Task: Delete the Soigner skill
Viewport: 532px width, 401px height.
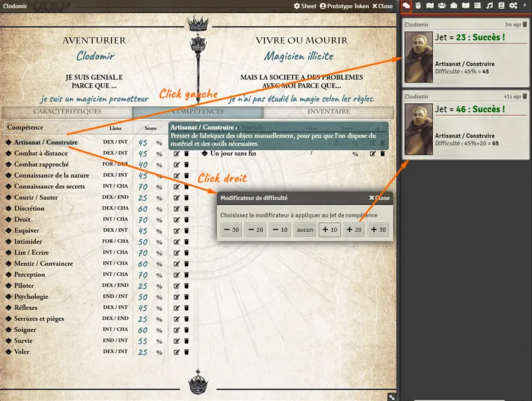Action: 186,330
